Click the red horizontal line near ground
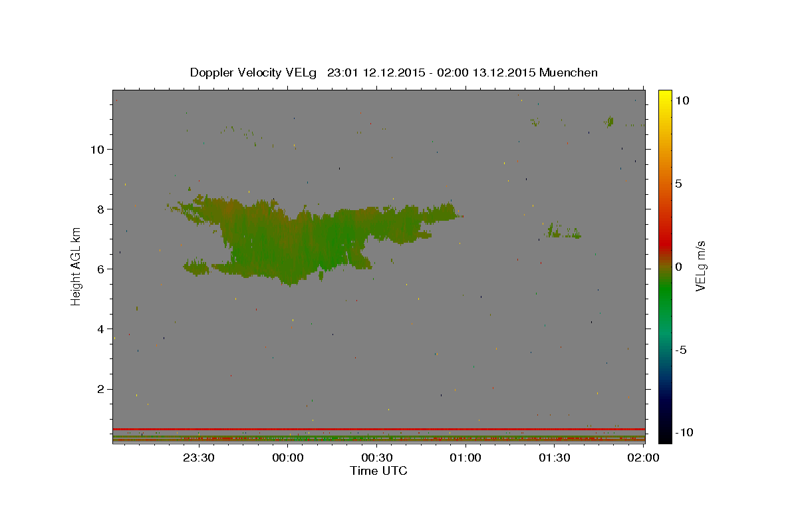The image size is (798, 532). [x=379, y=429]
